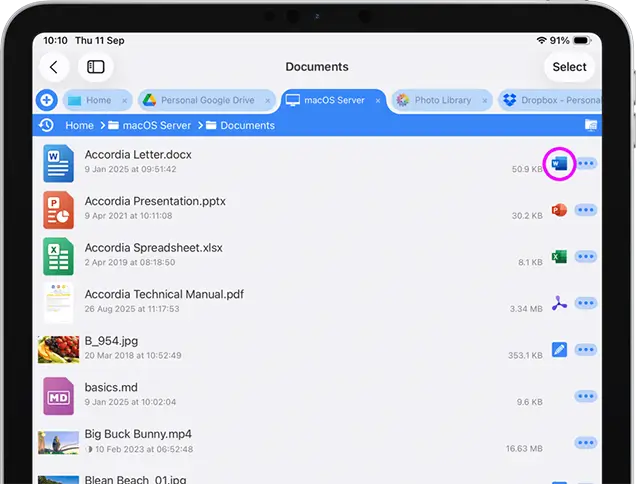
Task: Open more options for Big Buck Bunny.mp4
Action: 586,443
